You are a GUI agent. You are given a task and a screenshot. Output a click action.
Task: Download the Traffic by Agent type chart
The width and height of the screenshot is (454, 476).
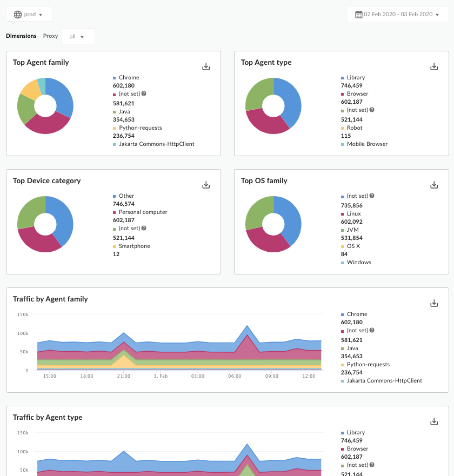tap(434, 421)
